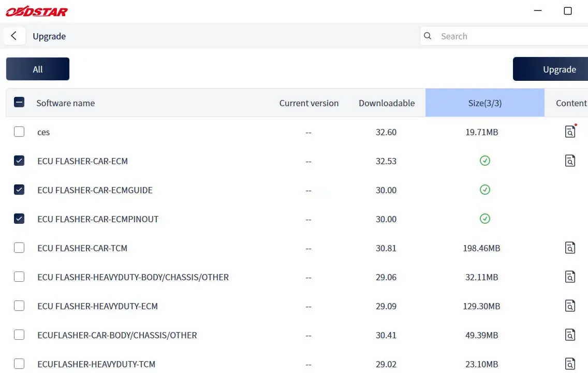The width and height of the screenshot is (588, 373).
Task: Click the Upgrade button
Action: tap(551, 69)
